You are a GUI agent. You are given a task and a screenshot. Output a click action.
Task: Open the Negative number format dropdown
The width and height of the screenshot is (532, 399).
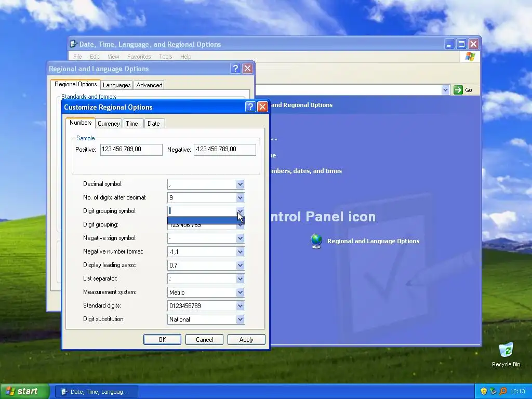240,252
